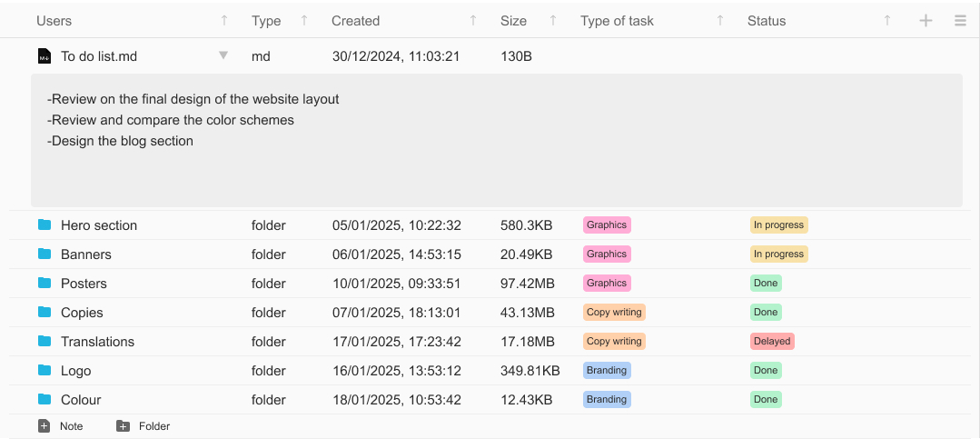Click 'Review and compare the color schemes' line
The width and height of the screenshot is (980, 439).
pyautogui.click(x=171, y=120)
